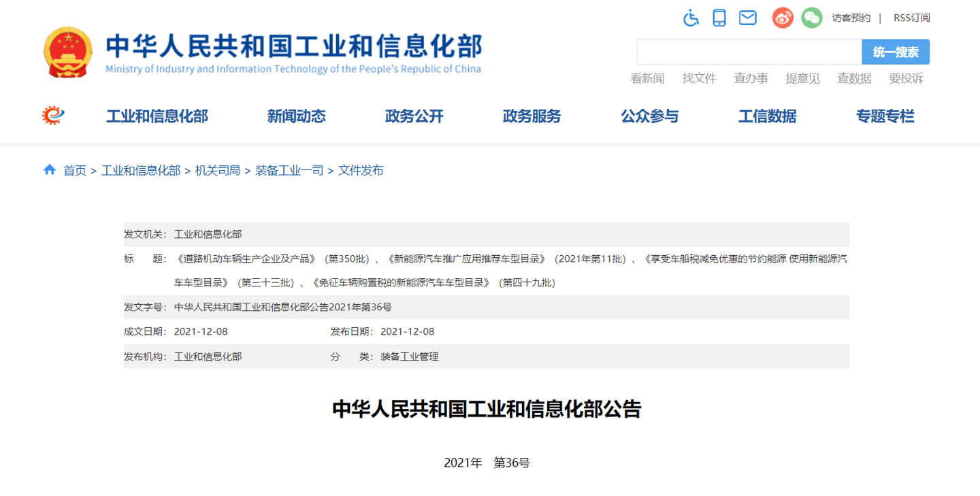Click the accessibility wheelchair icon

tap(691, 18)
